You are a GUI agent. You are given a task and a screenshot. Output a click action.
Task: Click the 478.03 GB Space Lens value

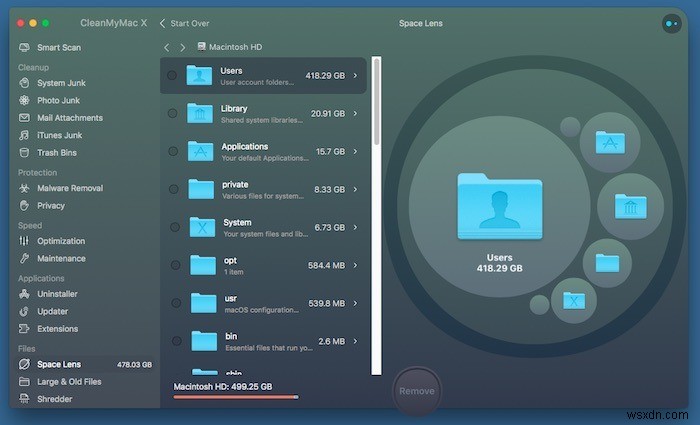[x=134, y=364]
